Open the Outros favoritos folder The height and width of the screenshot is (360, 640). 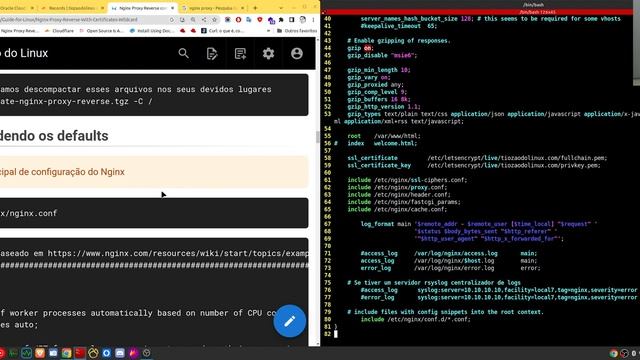click(297, 31)
